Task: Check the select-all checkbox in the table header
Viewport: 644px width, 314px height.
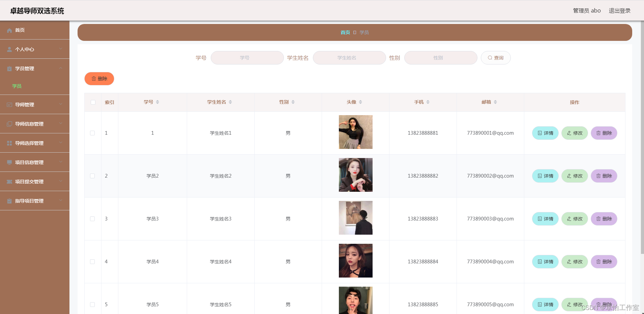Action: [93, 102]
